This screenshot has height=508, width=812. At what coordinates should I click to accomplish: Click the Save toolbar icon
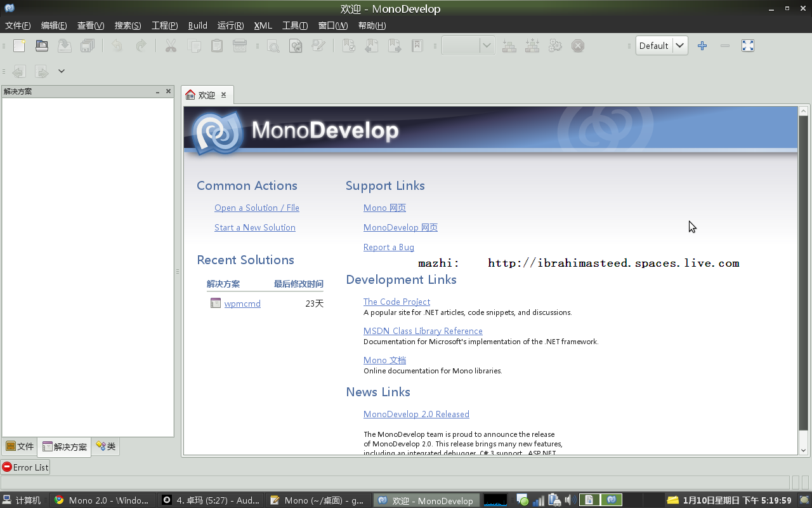coord(65,46)
